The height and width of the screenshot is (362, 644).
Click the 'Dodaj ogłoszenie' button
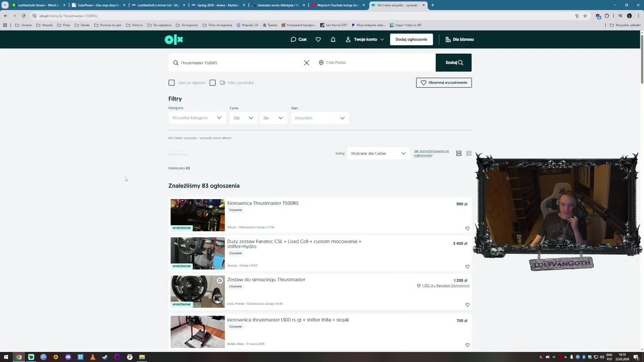click(411, 39)
